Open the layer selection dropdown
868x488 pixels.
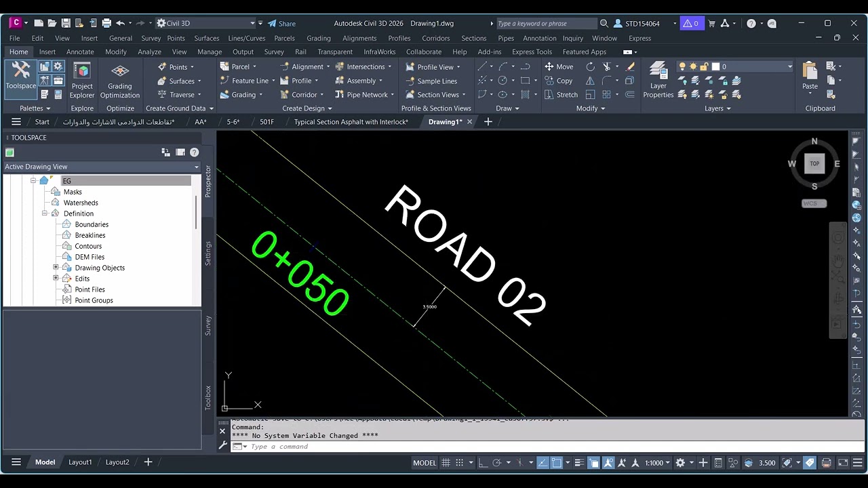[735, 66]
